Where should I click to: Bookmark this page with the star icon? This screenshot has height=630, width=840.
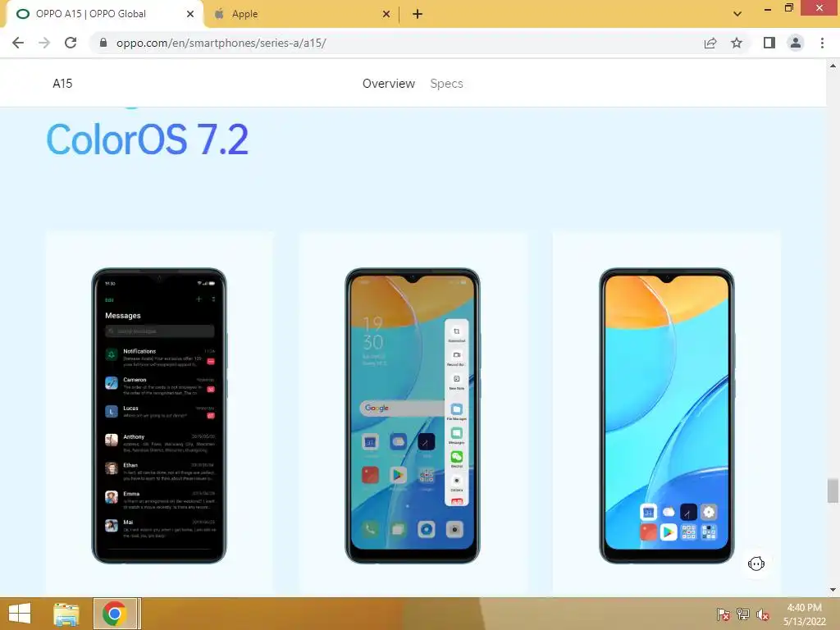pyautogui.click(x=737, y=43)
